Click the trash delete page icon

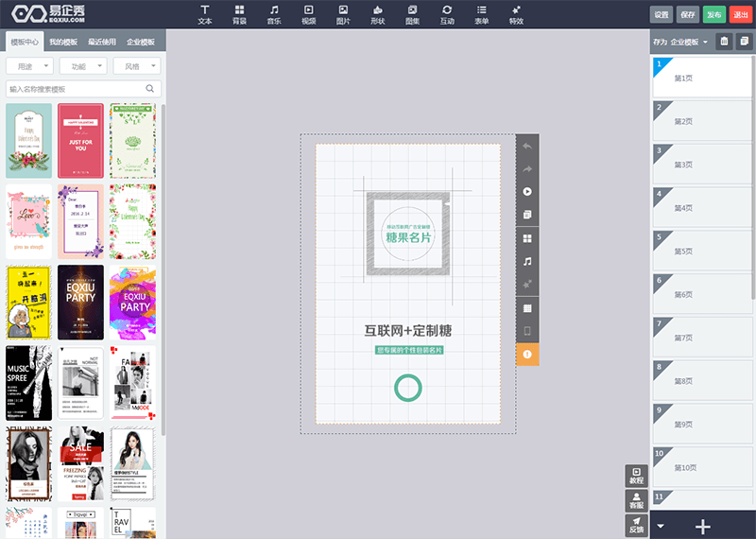724,42
